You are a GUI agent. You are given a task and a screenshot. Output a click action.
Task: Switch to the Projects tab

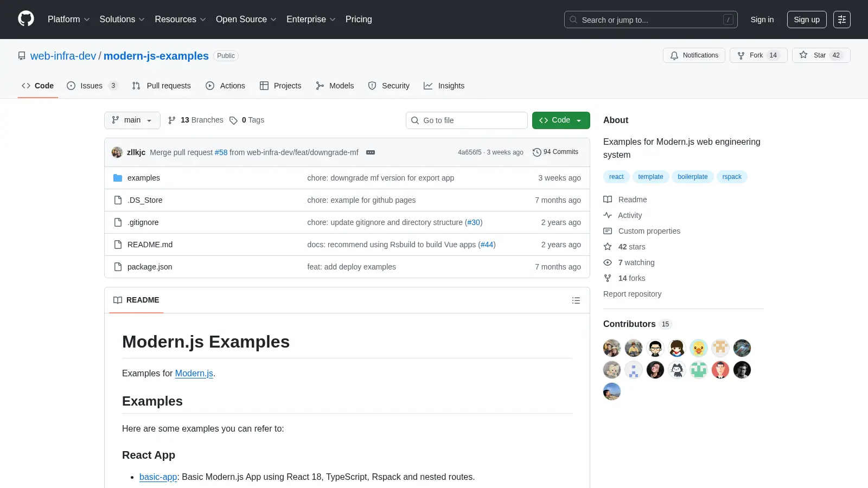click(x=280, y=86)
